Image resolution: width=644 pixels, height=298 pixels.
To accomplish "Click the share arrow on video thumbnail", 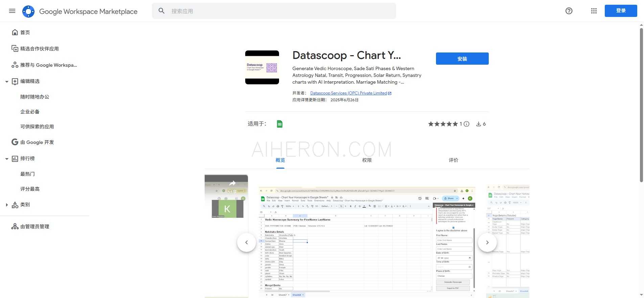I will click(x=232, y=183).
